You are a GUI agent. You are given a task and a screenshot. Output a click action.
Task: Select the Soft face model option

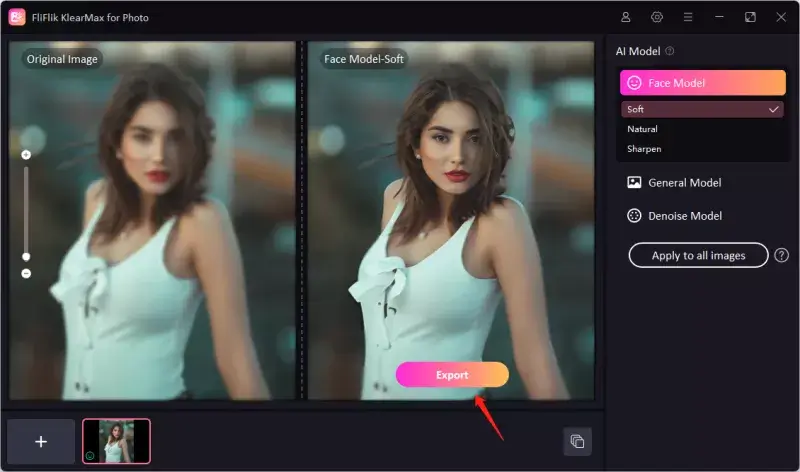point(700,109)
